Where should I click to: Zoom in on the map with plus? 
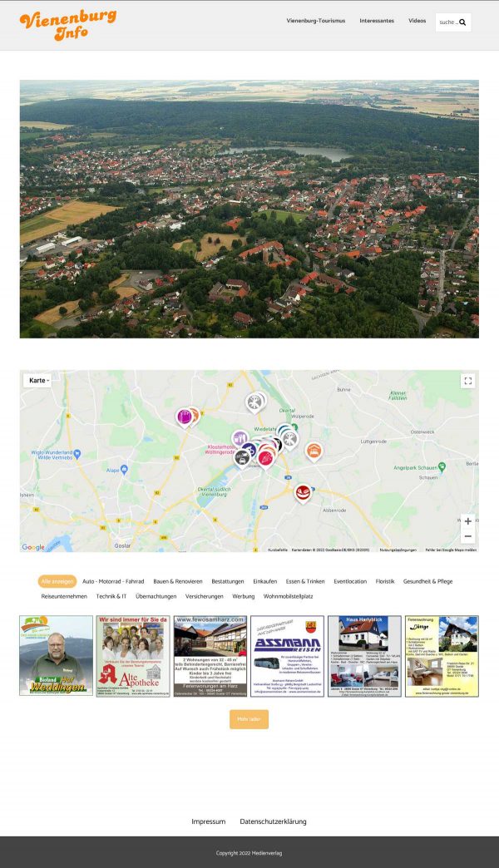pos(467,521)
